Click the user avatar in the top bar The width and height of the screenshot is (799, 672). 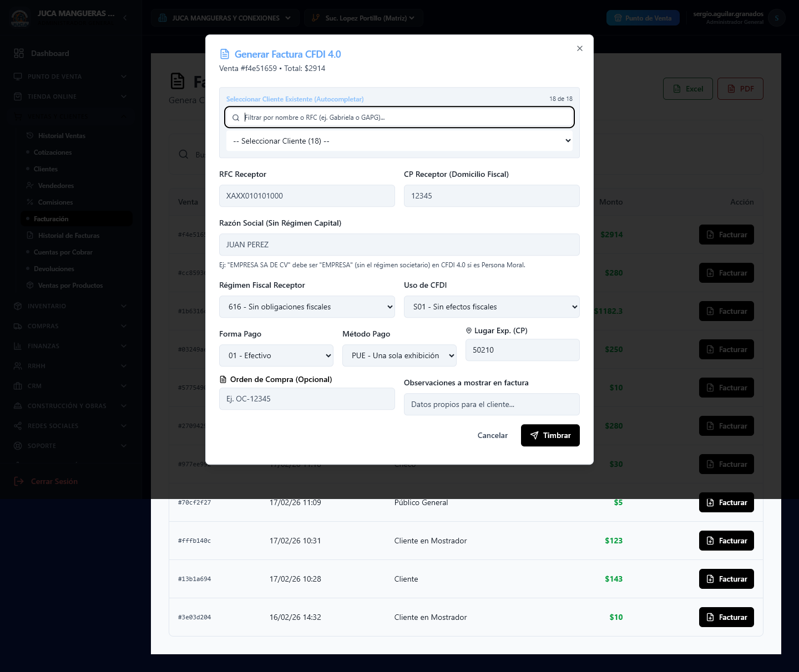click(x=777, y=18)
